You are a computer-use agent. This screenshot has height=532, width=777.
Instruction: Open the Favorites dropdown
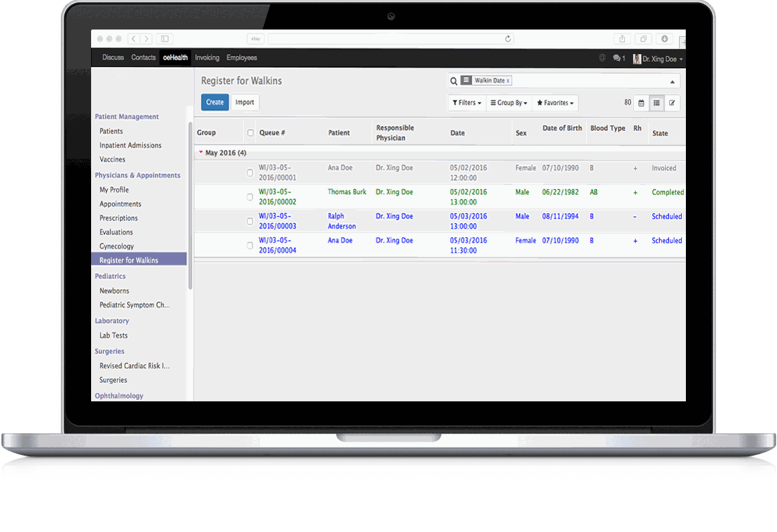coord(555,103)
